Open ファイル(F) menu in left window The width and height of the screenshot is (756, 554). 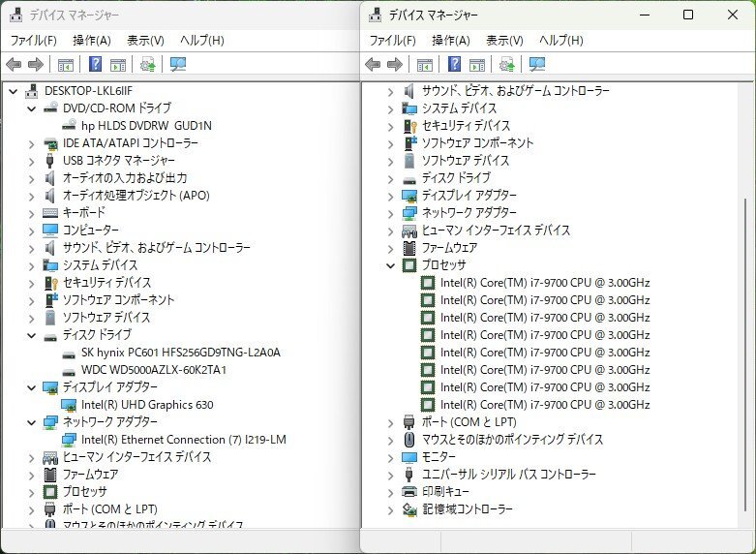coord(33,41)
